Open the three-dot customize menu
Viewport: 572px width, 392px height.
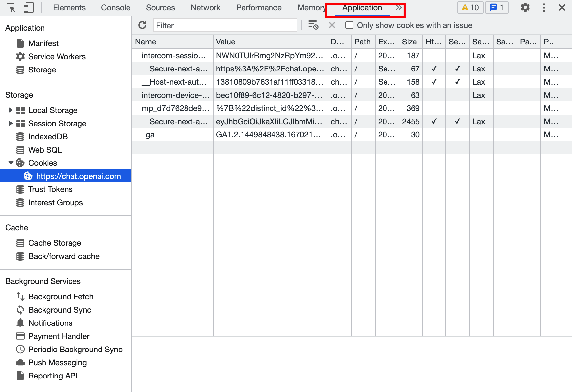click(x=544, y=8)
